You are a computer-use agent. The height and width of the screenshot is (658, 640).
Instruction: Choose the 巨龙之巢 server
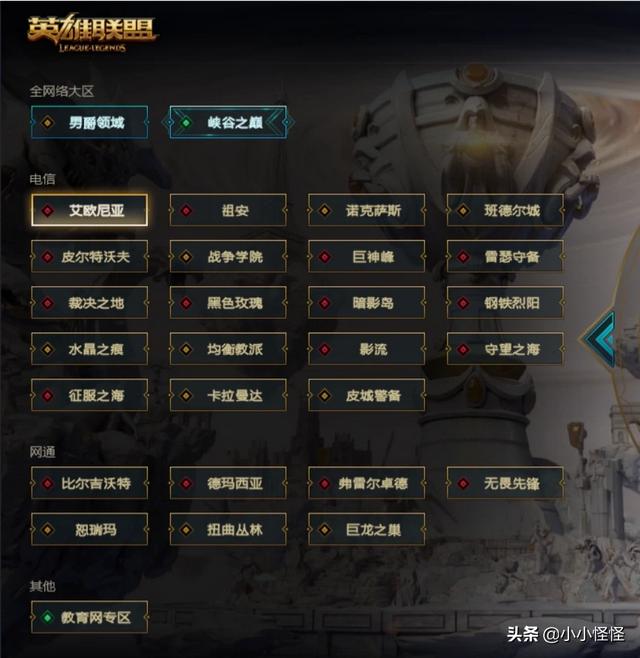(x=366, y=529)
